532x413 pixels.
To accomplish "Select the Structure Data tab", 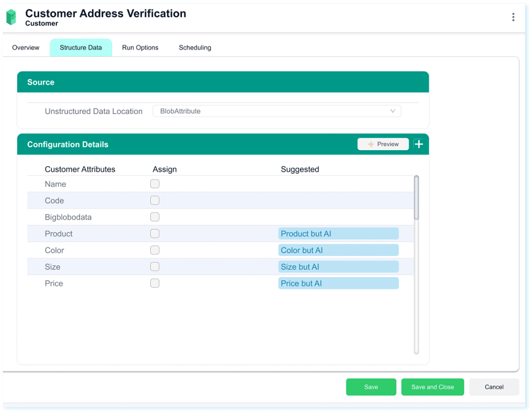I will click(x=81, y=48).
